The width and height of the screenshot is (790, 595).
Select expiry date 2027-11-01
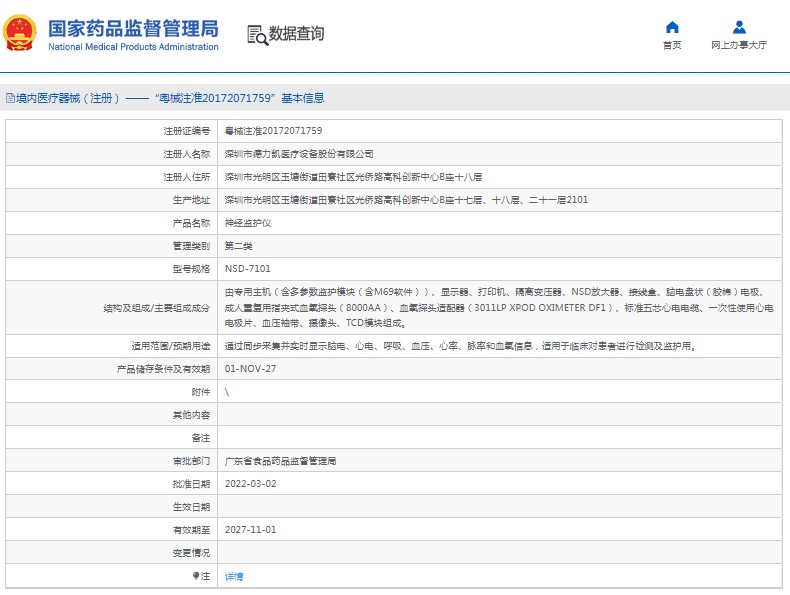[x=250, y=530]
